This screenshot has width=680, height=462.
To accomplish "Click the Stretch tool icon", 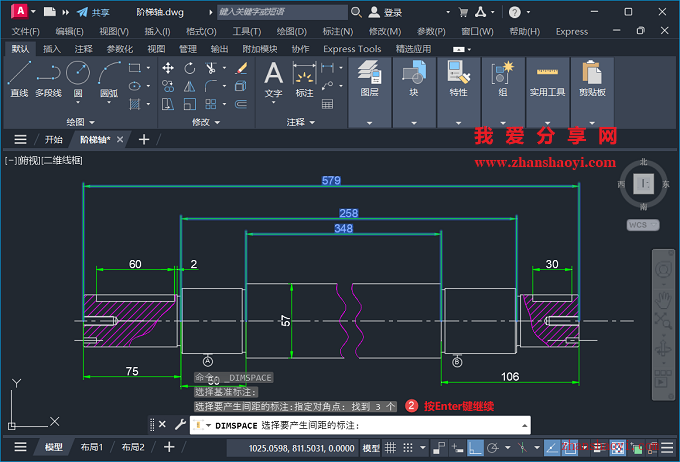I will tap(168, 104).
